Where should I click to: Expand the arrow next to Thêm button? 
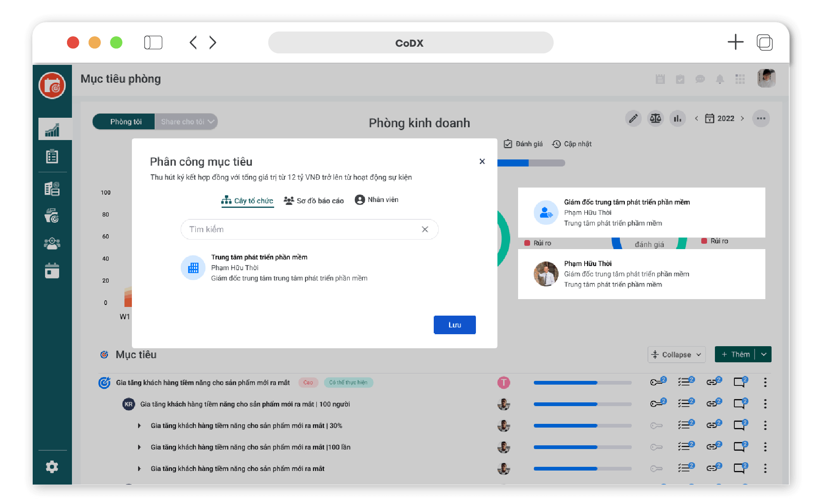[764, 354]
